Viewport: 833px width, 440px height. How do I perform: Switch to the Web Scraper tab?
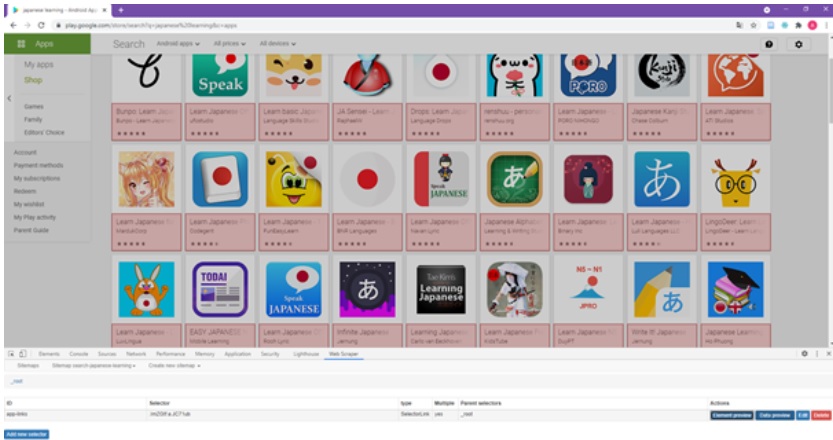(x=345, y=354)
